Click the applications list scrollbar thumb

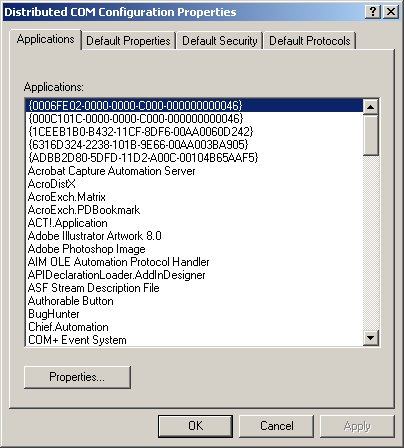pyautogui.click(x=371, y=135)
